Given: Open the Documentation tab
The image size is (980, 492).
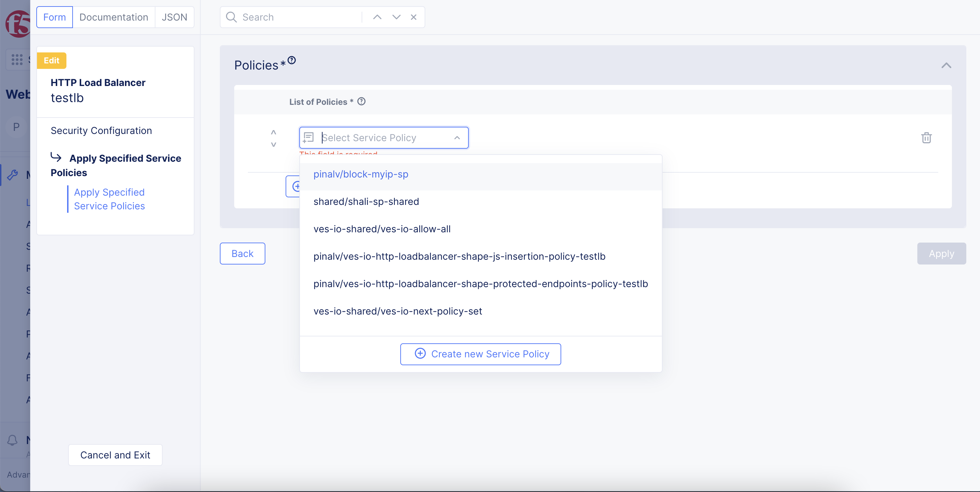Looking at the screenshot, I should 114,17.
